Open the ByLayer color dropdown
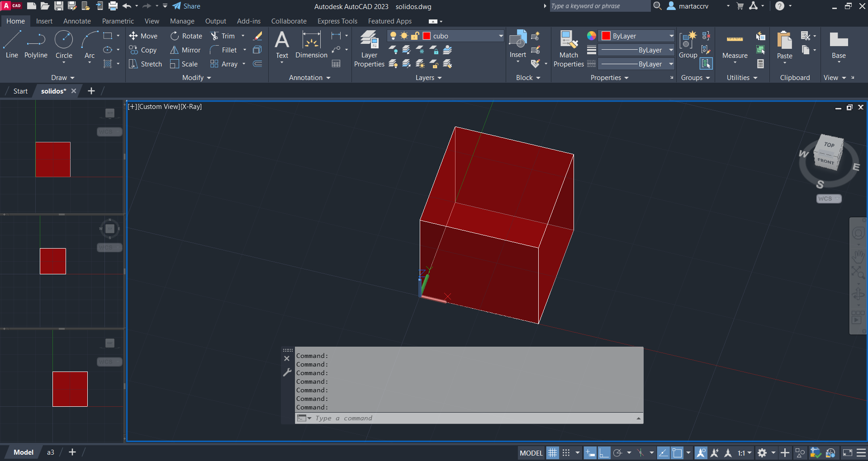 pyautogui.click(x=671, y=36)
